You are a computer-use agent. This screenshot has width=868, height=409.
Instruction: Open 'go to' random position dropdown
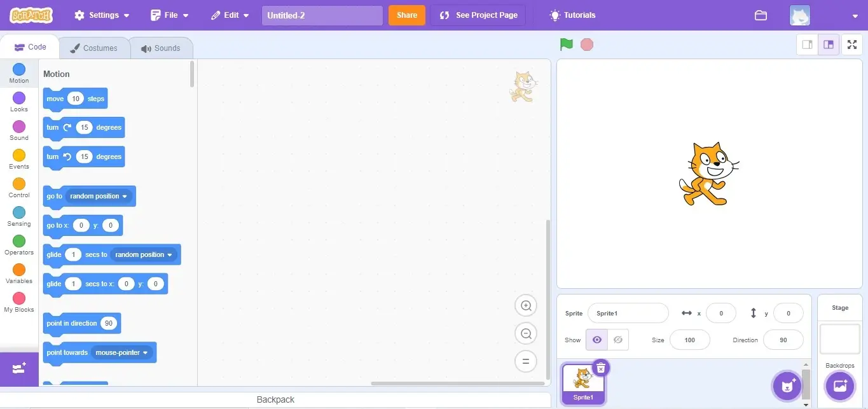[99, 196]
